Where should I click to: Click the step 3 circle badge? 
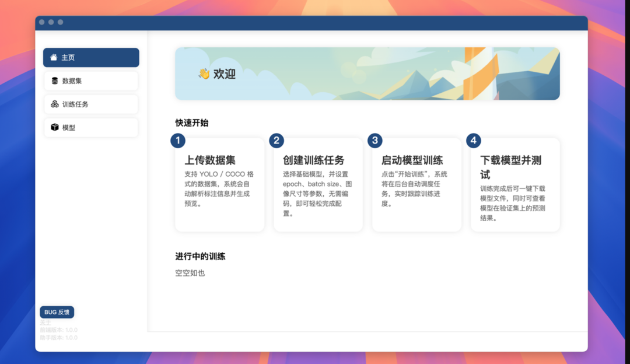click(x=374, y=141)
